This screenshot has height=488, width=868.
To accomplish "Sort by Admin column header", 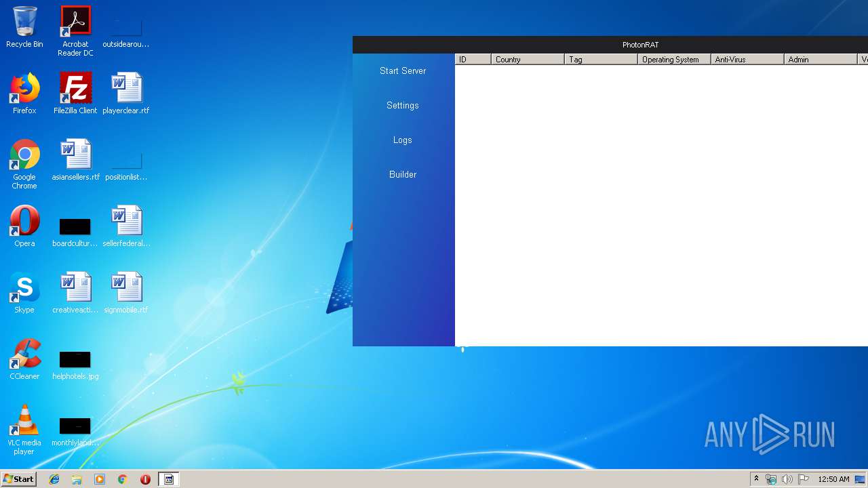I will click(x=821, y=60).
